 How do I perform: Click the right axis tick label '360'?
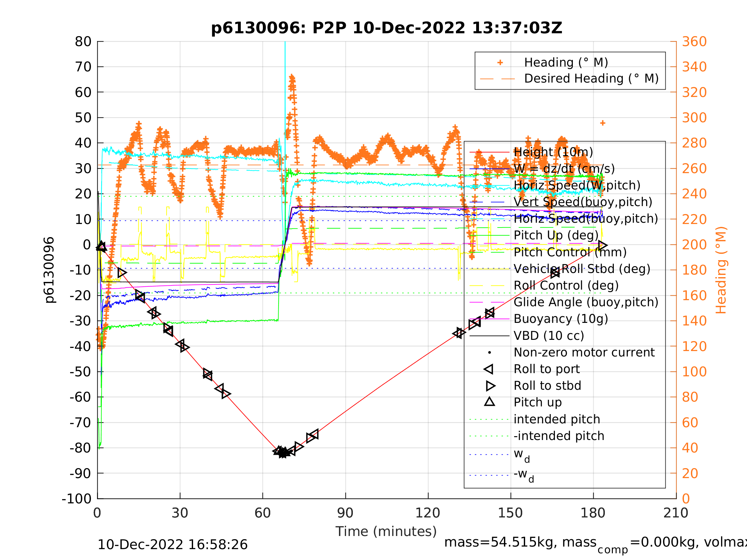coord(694,42)
